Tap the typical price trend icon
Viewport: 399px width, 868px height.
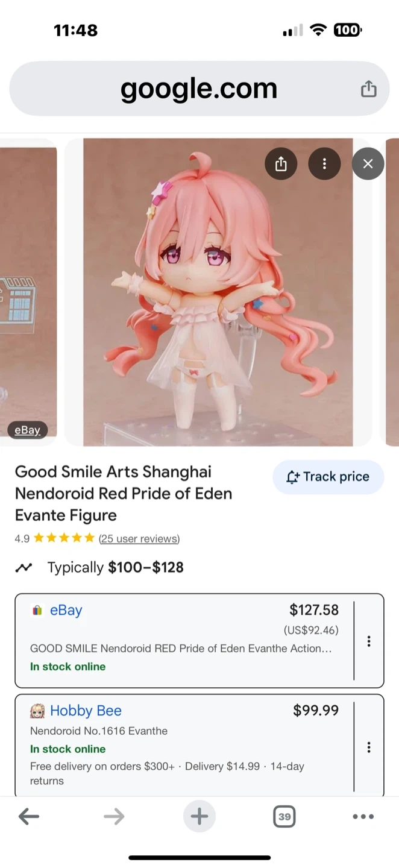click(24, 567)
